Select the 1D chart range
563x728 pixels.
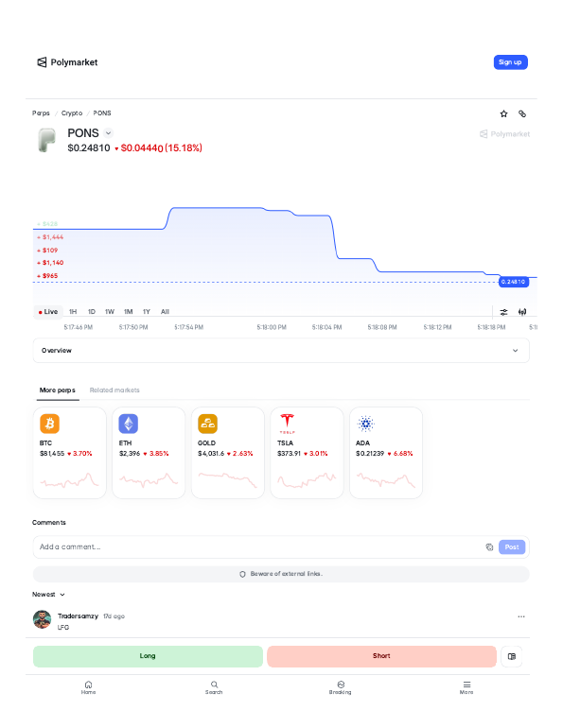92,312
